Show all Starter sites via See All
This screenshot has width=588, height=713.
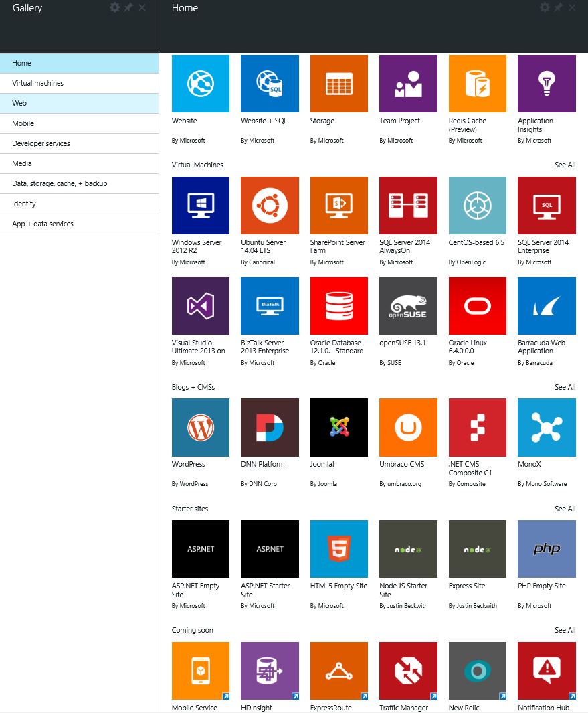click(x=565, y=509)
